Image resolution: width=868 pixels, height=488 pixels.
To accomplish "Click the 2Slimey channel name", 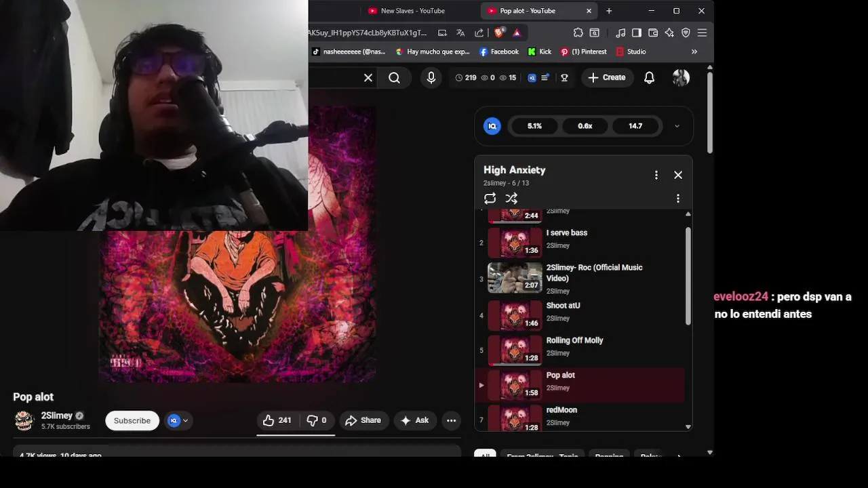I will [x=56, y=415].
